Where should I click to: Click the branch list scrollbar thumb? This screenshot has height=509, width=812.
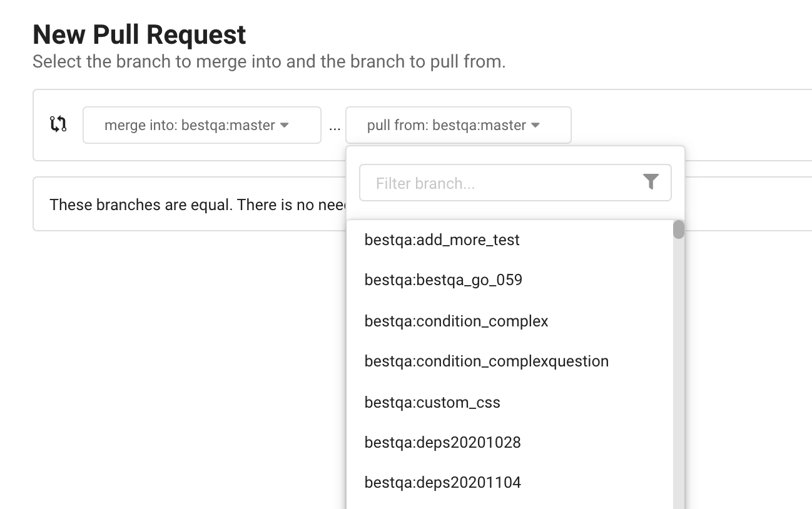pyautogui.click(x=679, y=229)
